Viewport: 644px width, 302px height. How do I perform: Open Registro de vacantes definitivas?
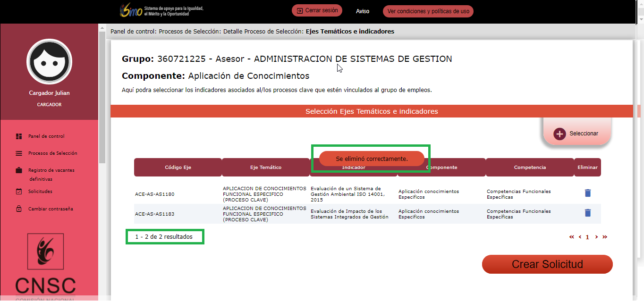[x=51, y=170]
